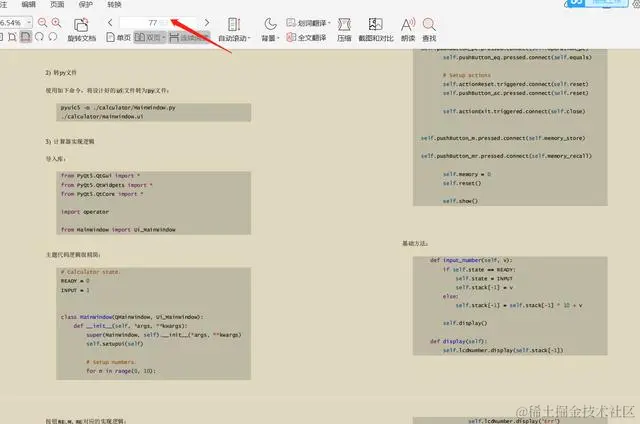Start 朗读 read aloud

coord(408,30)
